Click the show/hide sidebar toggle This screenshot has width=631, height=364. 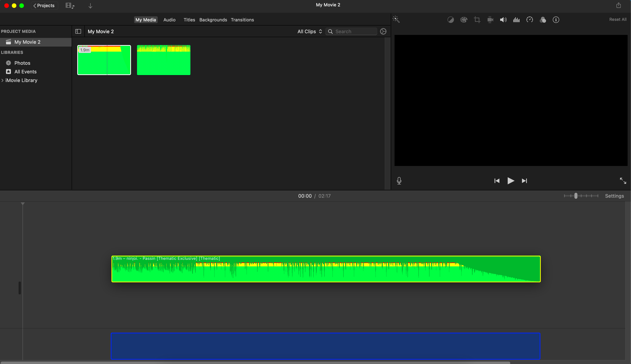click(78, 31)
